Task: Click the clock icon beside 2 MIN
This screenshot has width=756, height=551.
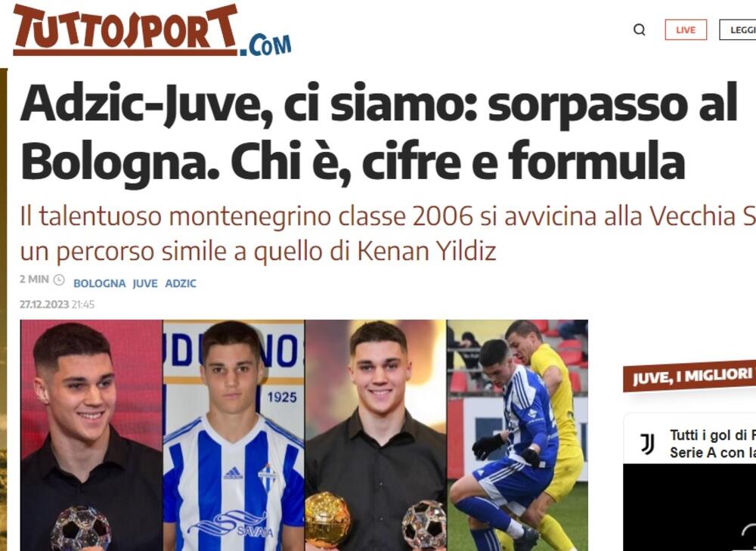Action: tap(59, 280)
